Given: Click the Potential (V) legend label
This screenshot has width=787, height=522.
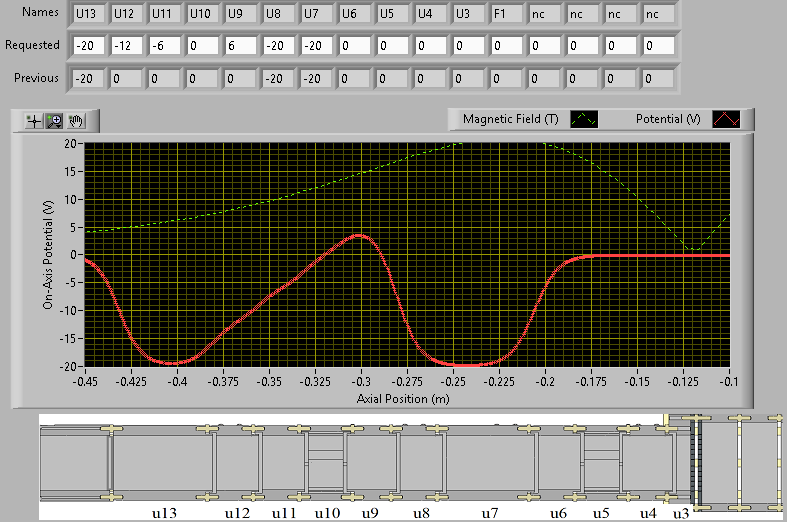Looking at the screenshot, I should [x=668, y=119].
